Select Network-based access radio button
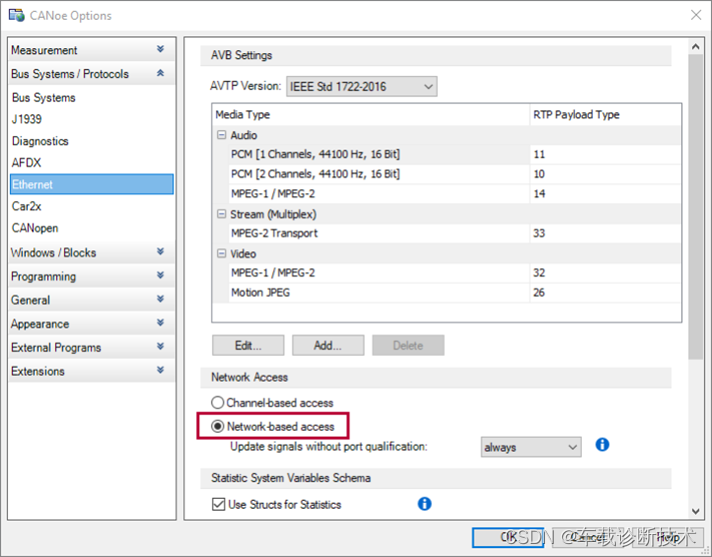 [x=218, y=426]
